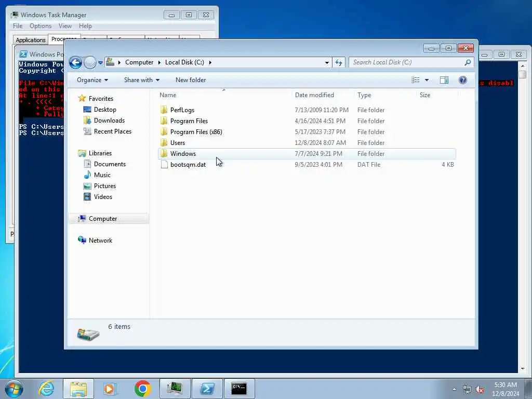This screenshot has height=399, width=532.
Task: Open Downloads under Favorites
Action: pos(109,121)
